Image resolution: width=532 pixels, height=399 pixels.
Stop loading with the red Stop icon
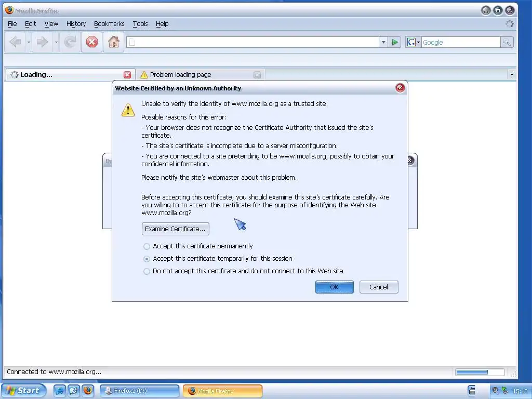pos(91,42)
